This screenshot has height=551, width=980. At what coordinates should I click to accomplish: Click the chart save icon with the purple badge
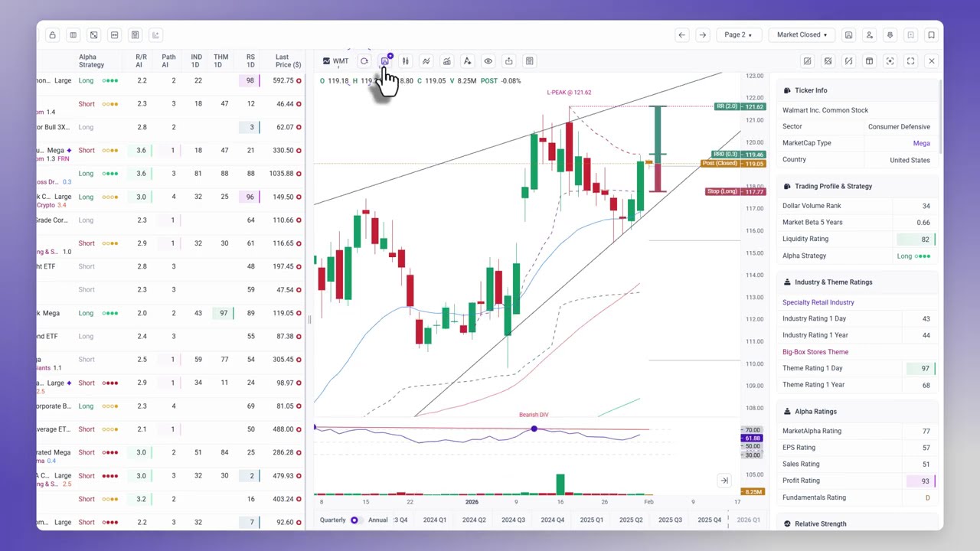pyautogui.click(x=385, y=61)
